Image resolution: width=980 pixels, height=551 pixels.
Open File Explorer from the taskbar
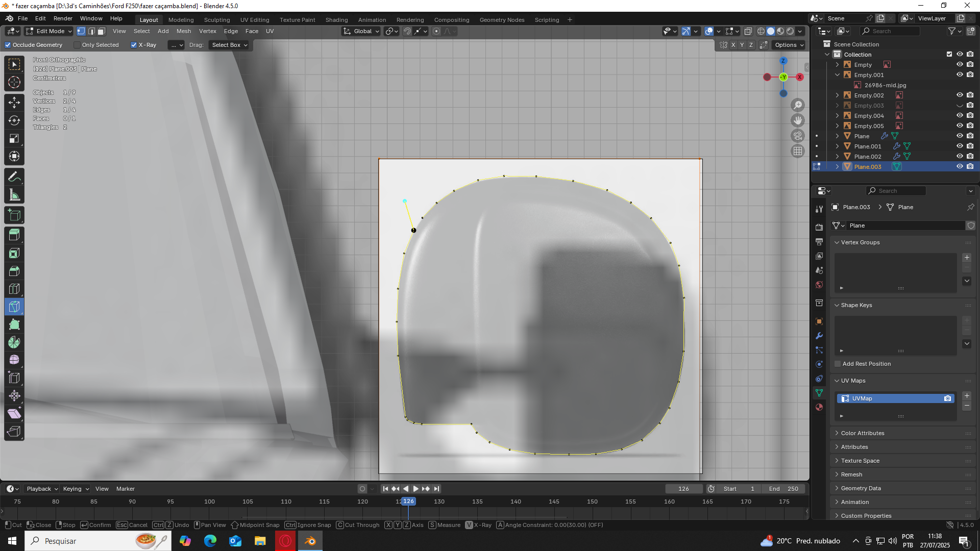click(260, 541)
